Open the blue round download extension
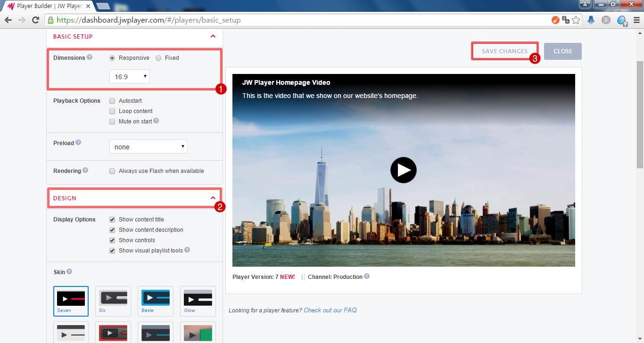The width and height of the screenshot is (644, 343). click(622, 20)
